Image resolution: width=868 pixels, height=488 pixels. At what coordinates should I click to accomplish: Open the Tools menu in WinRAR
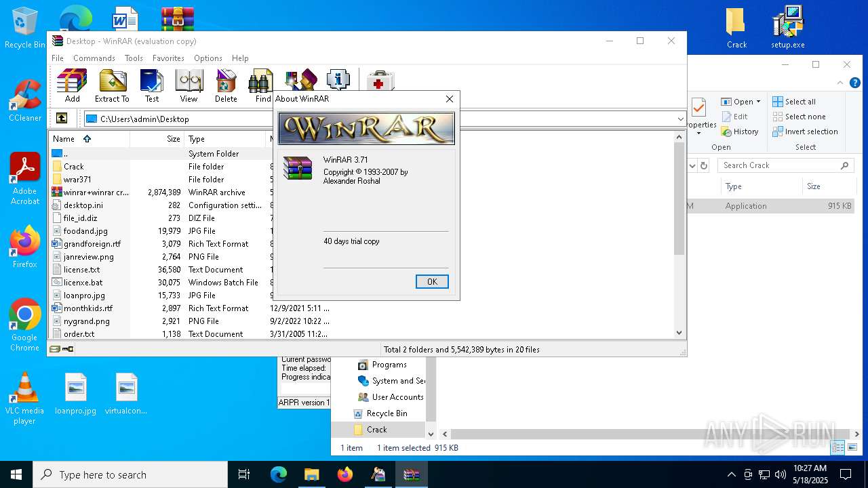click(x=134, y=58)
